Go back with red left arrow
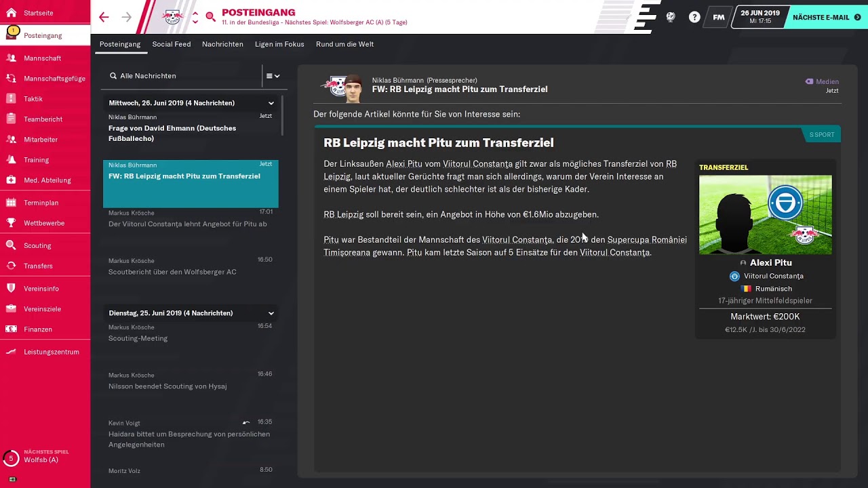868x488 pixels. pos(104,17)
